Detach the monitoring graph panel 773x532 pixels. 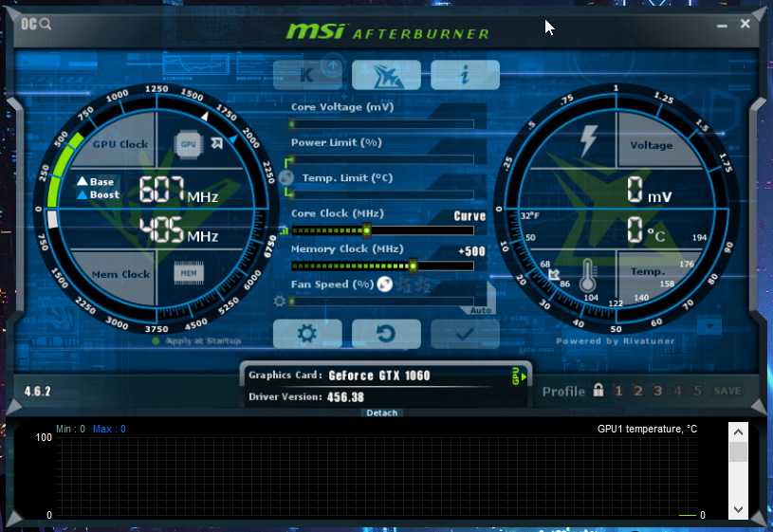(382, 413)
